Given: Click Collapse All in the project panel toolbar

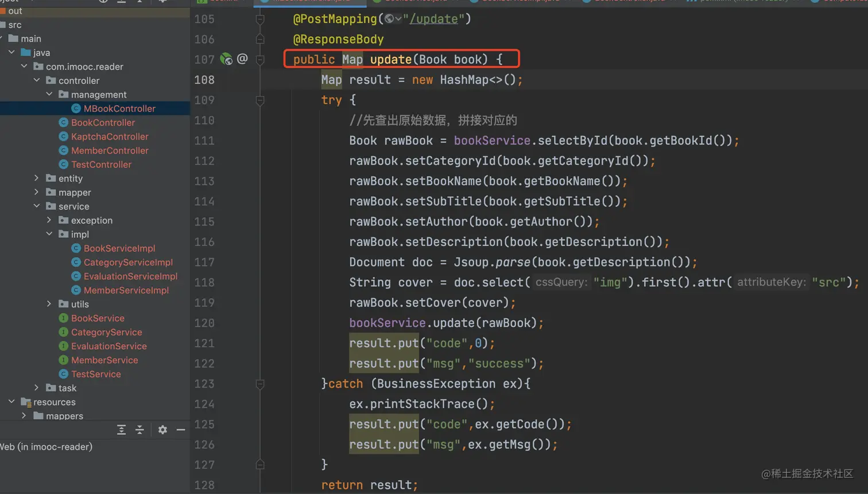Looking at the screenshot, I should pos(139,430).
